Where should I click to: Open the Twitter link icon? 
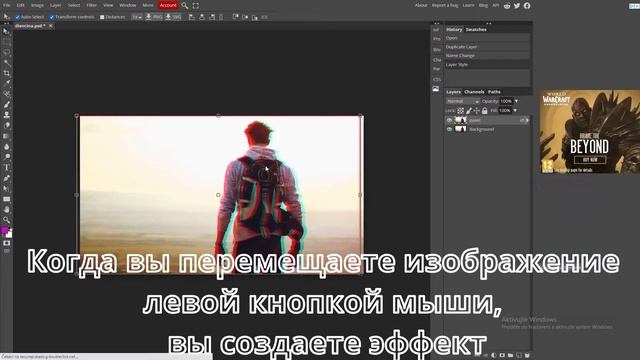coord(517,6)
